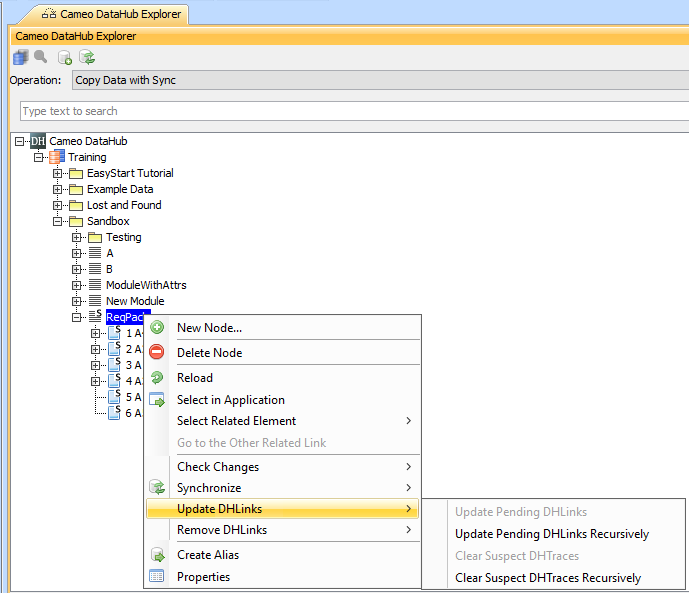
Task: Choose Update Pending DHLinks Recursively
Action: [551, 534]
